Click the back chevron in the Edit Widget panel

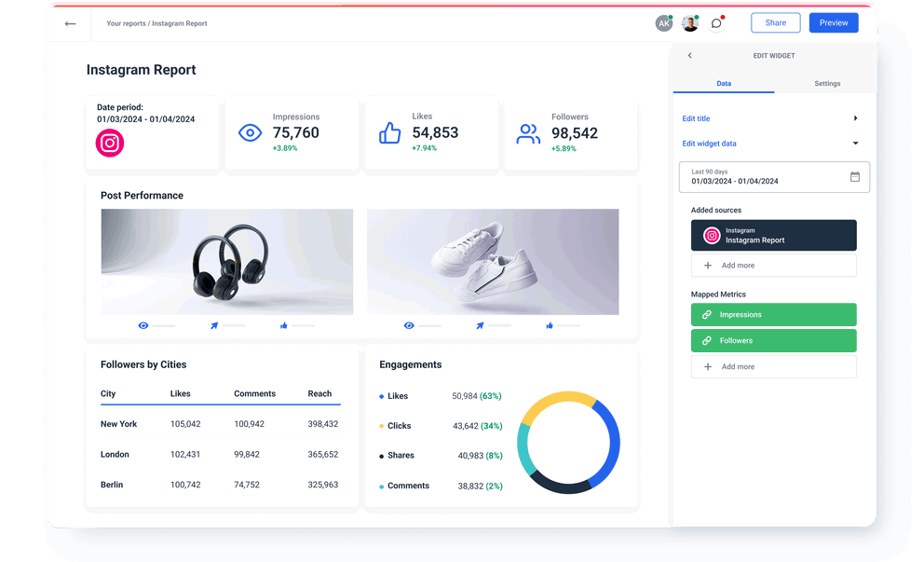(x=689, y=55)
